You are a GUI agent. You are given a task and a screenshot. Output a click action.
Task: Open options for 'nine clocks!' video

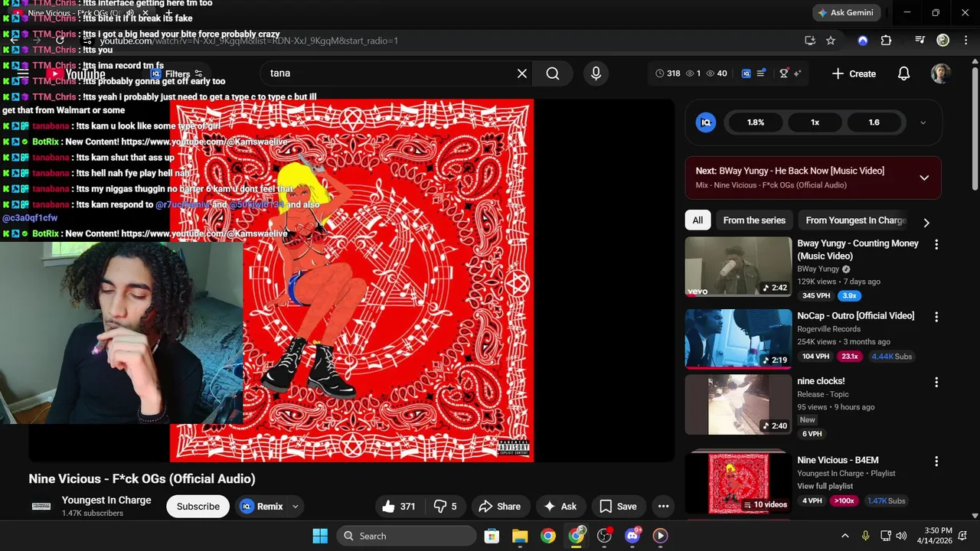coord(936,382)
